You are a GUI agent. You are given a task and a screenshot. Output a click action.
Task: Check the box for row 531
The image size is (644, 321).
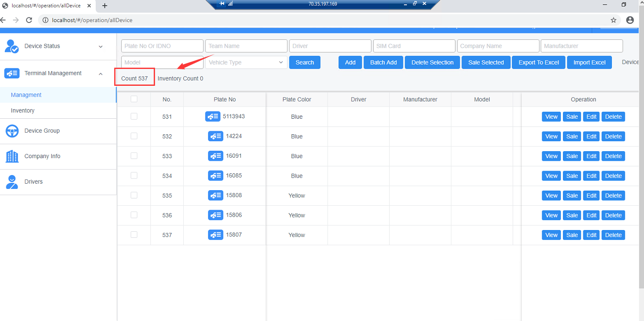tap(134, 116)
